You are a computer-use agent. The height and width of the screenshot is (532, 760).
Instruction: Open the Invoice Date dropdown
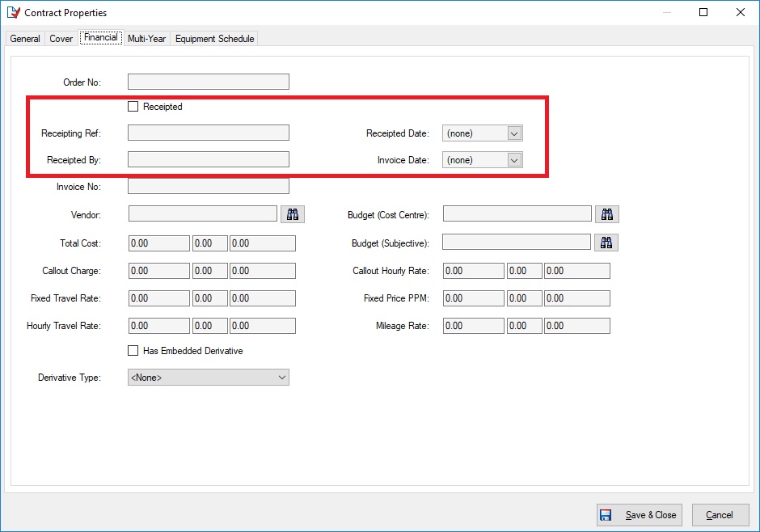tap(514, 160)
